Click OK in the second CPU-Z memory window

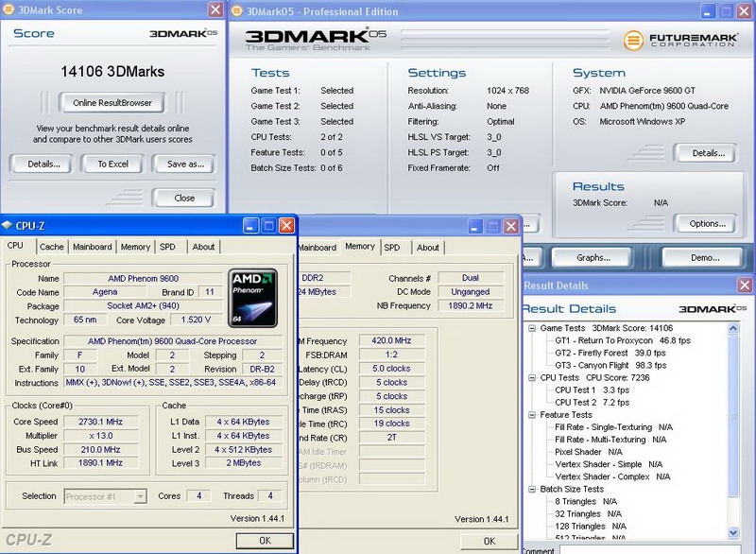pyautogui.click(x=490, y=541)
